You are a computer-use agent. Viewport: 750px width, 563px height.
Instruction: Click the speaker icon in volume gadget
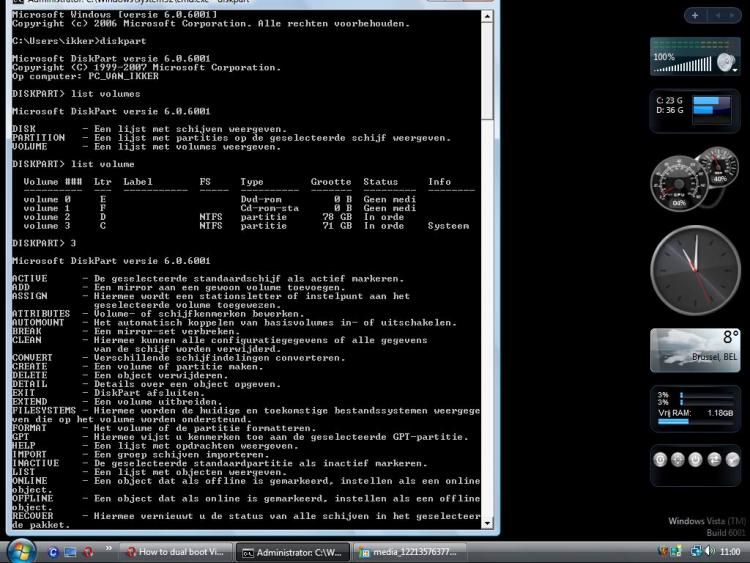tap(724, 62)
